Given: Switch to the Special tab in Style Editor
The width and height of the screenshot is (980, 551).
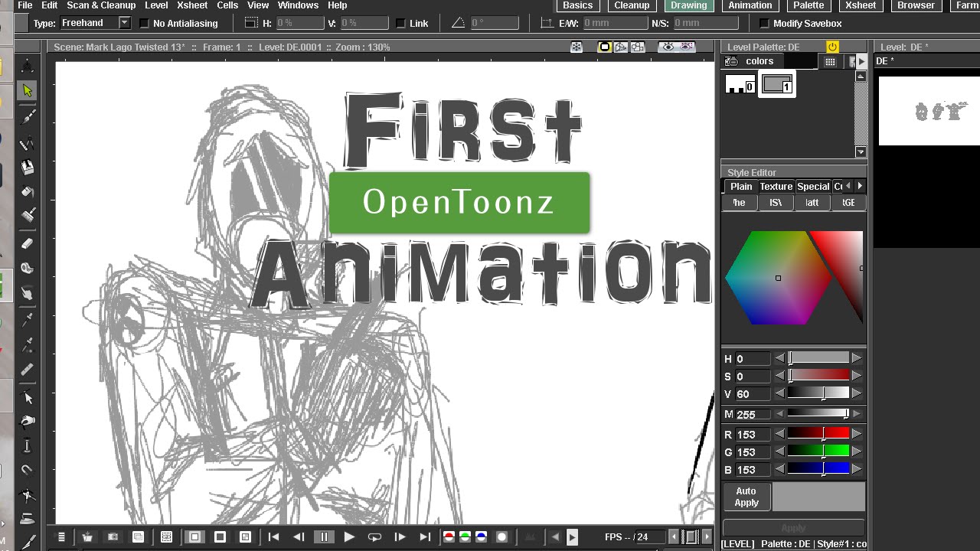Looking at the screenshot, I should click(x=813, y=187).
